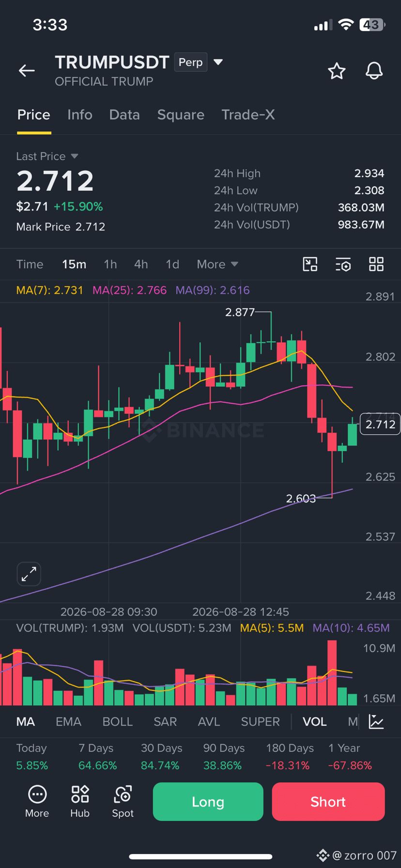Tap the MA(7) 2.731 legend

pyautogui.click(x=50, y=290)
